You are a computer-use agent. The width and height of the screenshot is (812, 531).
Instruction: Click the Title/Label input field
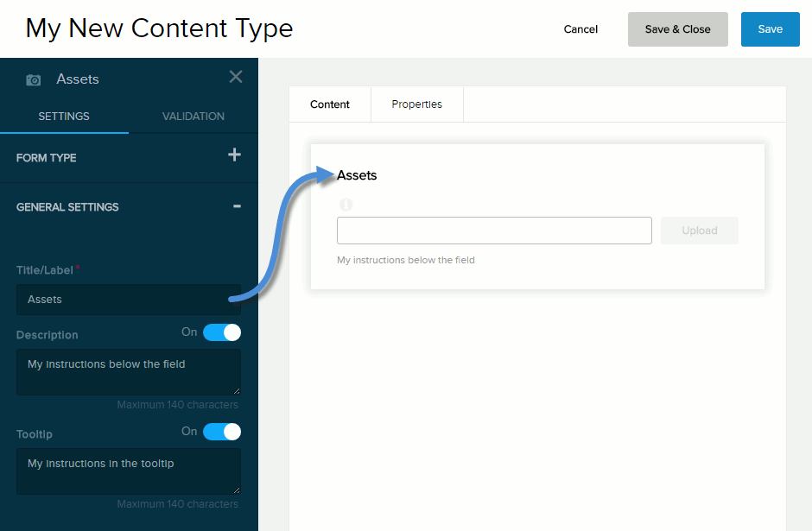[128, 300]
